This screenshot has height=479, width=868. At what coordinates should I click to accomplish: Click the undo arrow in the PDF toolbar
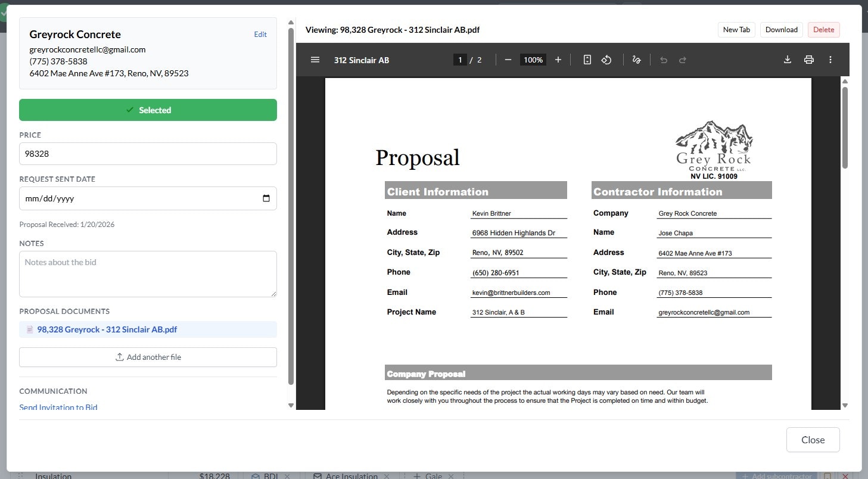tap(663, 60)
